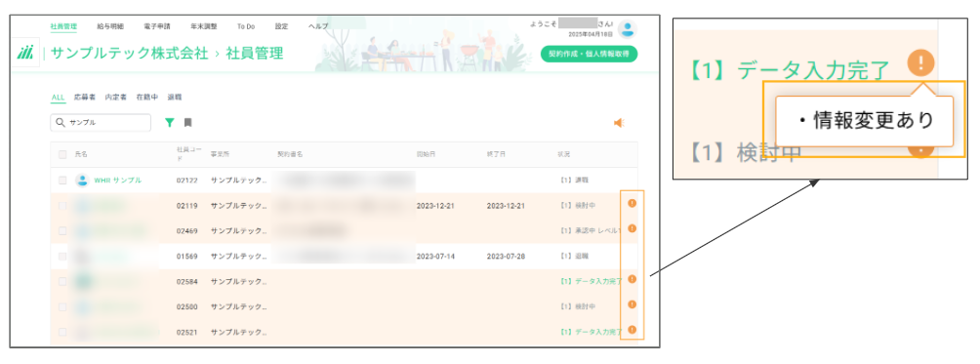The image size is (980, 364).
Task: Click the 社員コード column header
Action: click(188, 154)
